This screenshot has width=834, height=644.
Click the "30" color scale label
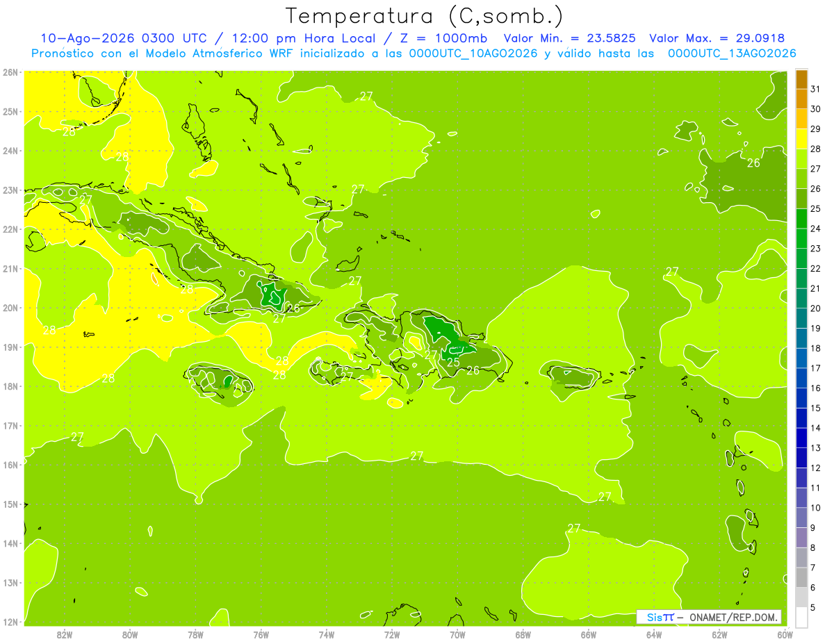click(815, 108)
